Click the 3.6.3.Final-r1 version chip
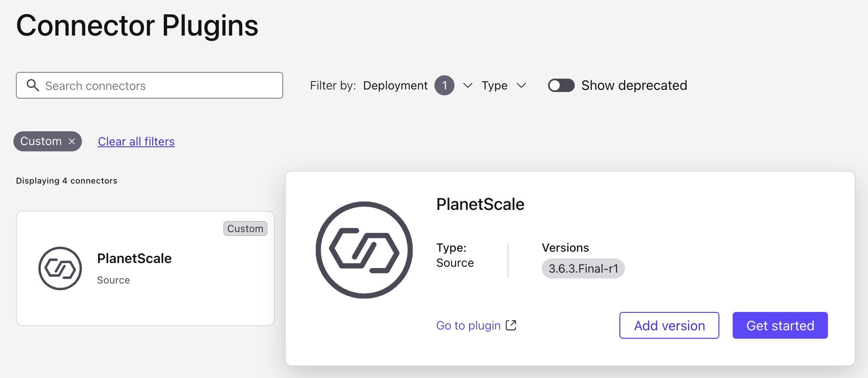This screenshot has height=378, width=868. tap(583, 269)
